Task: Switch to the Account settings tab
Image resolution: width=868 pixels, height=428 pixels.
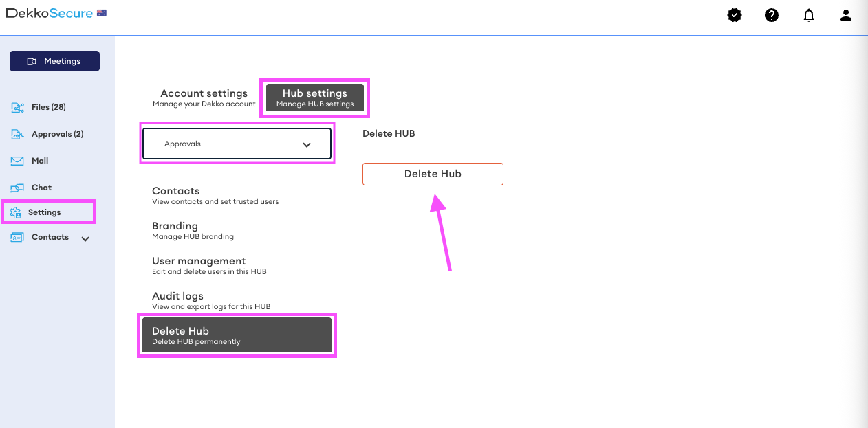Action: pyautogui.click(x=204, y=98)
